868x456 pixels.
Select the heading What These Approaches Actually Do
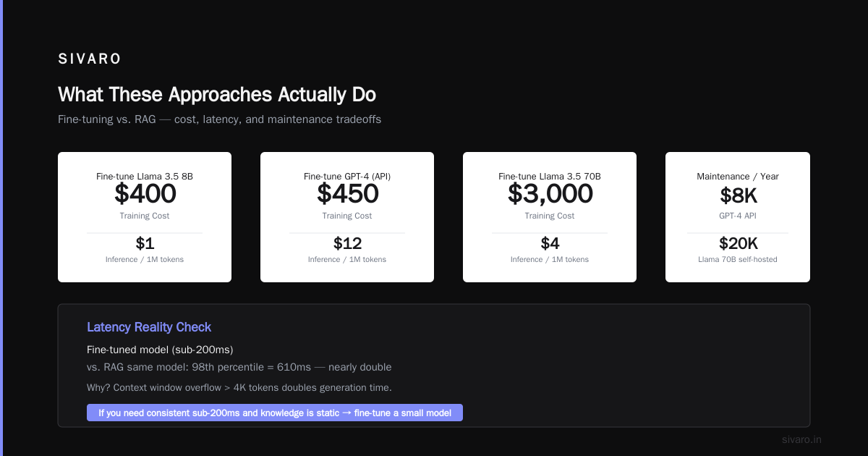coord(217,95)
